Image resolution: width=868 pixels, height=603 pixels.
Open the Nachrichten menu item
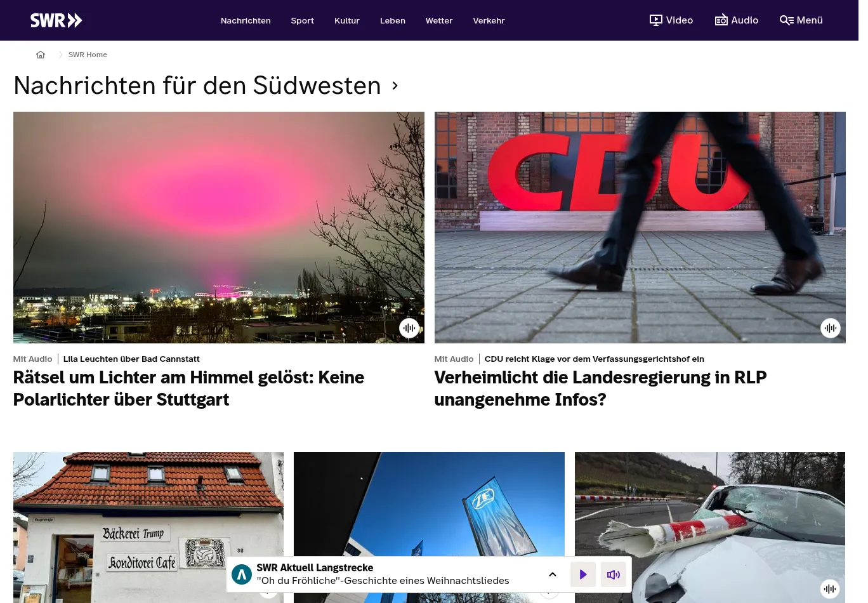246,20
